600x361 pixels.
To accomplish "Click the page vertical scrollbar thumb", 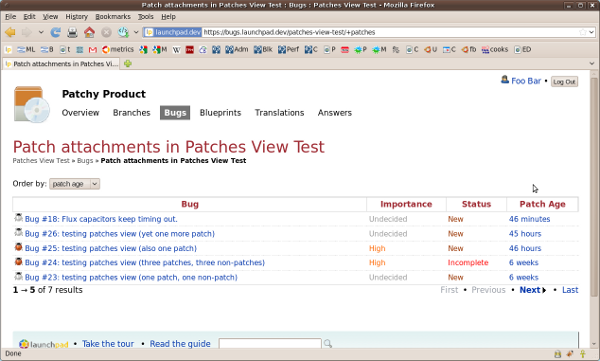I will 594,188.
